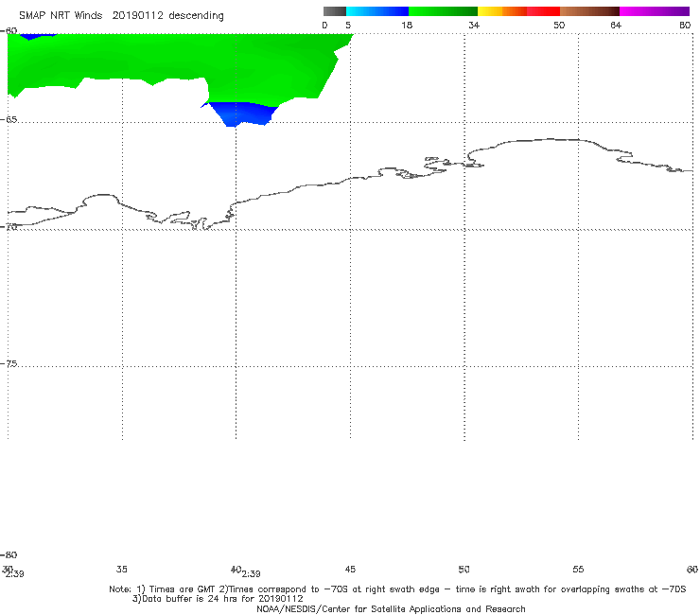This screenshot has height=615, width=700.
Task: Click the "-65" latitude axis label
Action: pos(9,120)
